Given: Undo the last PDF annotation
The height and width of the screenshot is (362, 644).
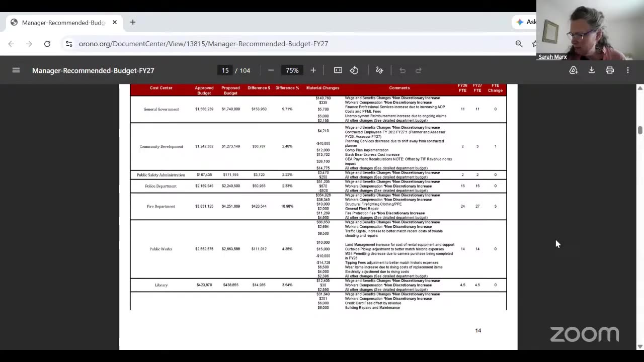Looking at the screenshot, I should [x=403, y=70].
